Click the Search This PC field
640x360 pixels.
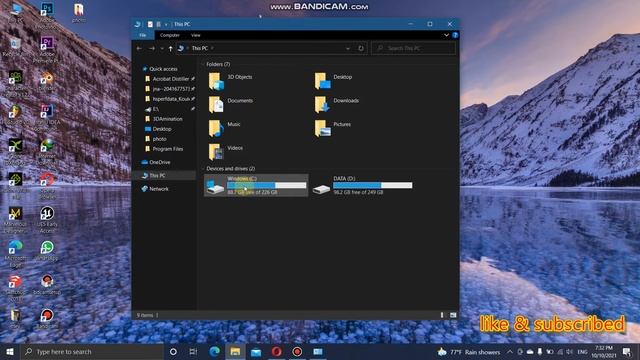pyautogui.click(x=413, y=48)
